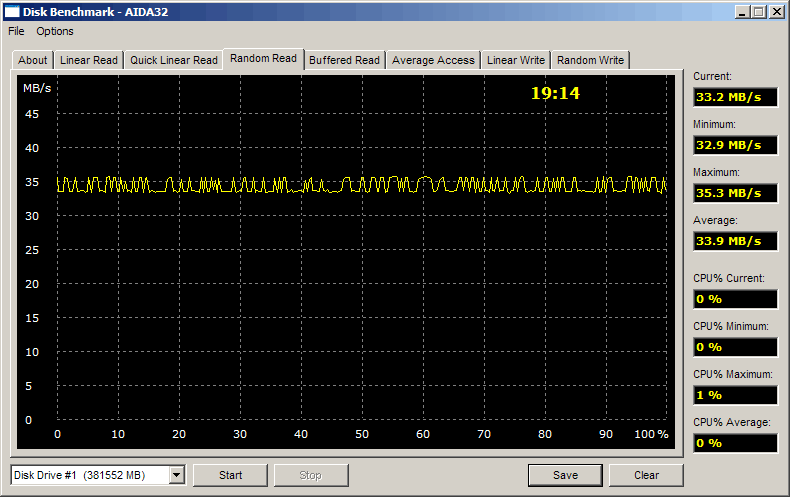Click the Start benchmark button
Image resolution: width=790 pixels, height=497 pixels.
coord(230,475)
